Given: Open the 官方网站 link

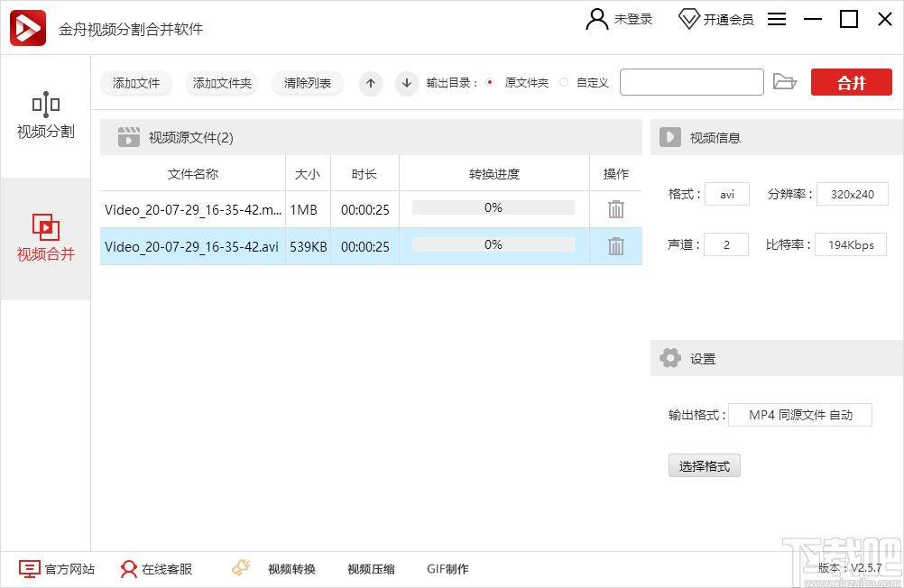Looking at the screenshot, I should [x=69, y=569].
